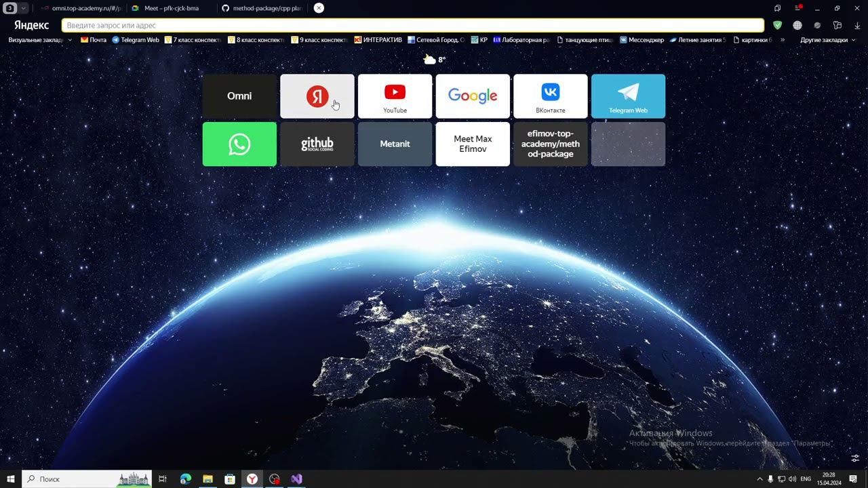Focus the address bar 'Введите запрос или адрес'
The width and height of the screenshot is (868, 488).
pyautogui.click(x=413, y=25)
